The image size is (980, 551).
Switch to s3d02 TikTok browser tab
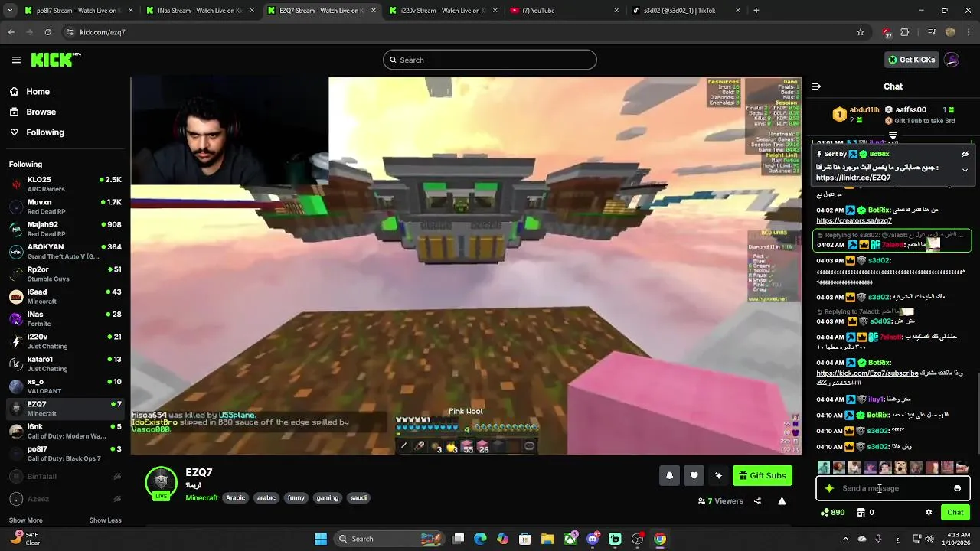point(685,11)
